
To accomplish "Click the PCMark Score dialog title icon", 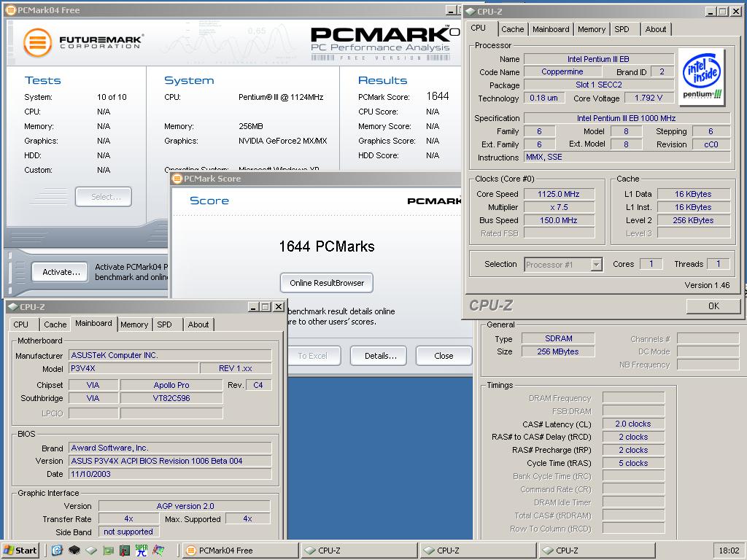I will tap(177, 179).
